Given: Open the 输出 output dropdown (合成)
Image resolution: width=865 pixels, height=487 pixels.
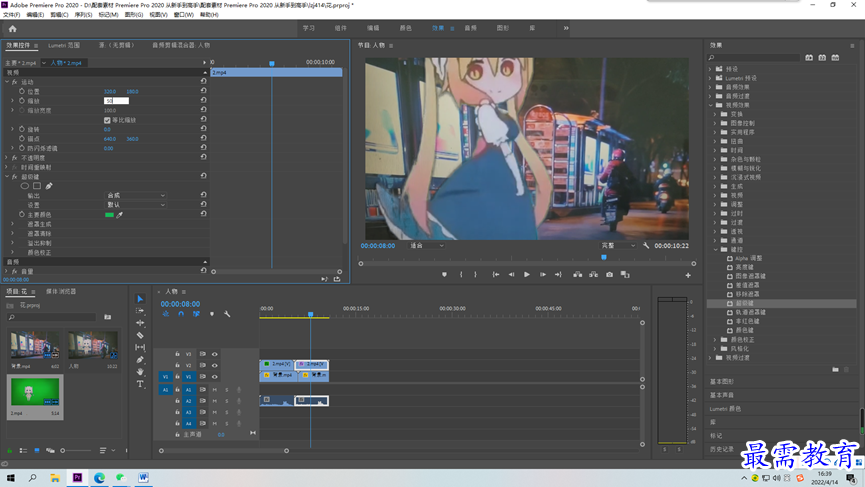Looking at the screenshot, I should 135,195.
